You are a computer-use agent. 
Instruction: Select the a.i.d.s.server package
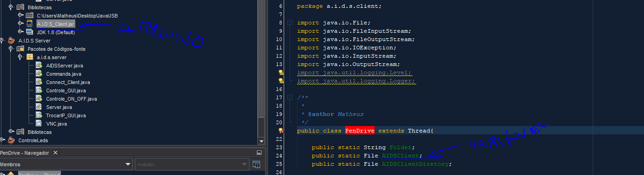[52, 57]
